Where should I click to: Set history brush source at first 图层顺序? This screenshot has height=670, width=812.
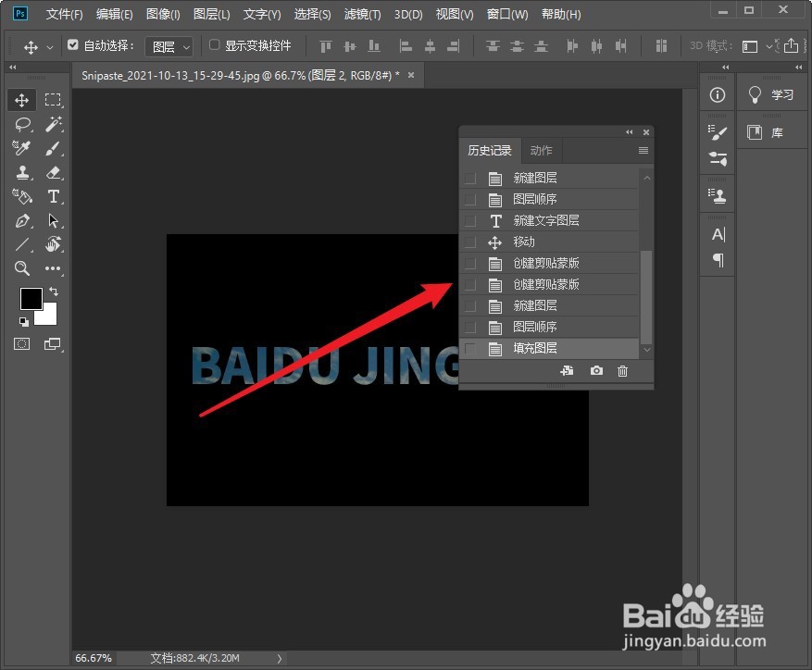click(470, 199)
